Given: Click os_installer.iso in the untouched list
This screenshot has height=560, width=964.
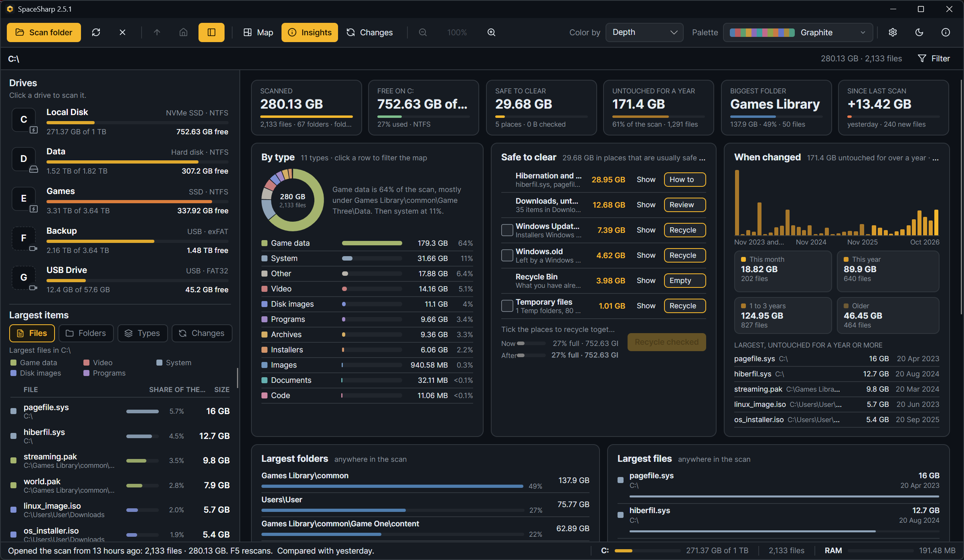Looking at the screenshot, I should (x=836, y=420).
